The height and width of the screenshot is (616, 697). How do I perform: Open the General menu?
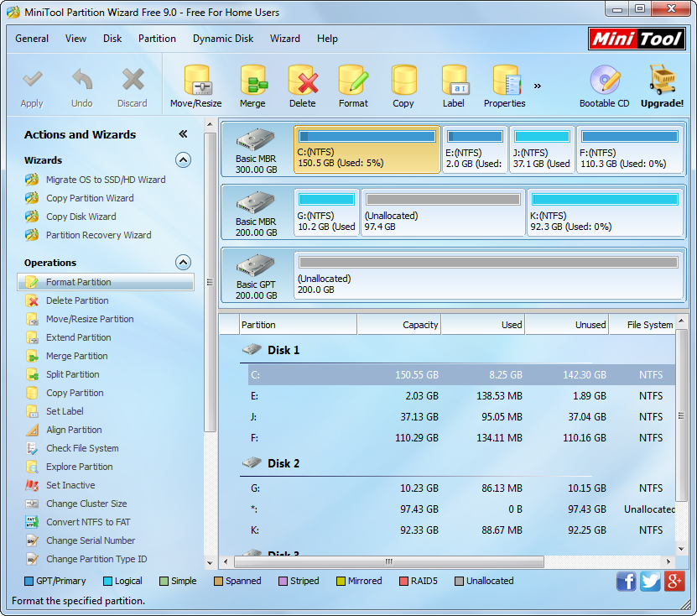32,39
